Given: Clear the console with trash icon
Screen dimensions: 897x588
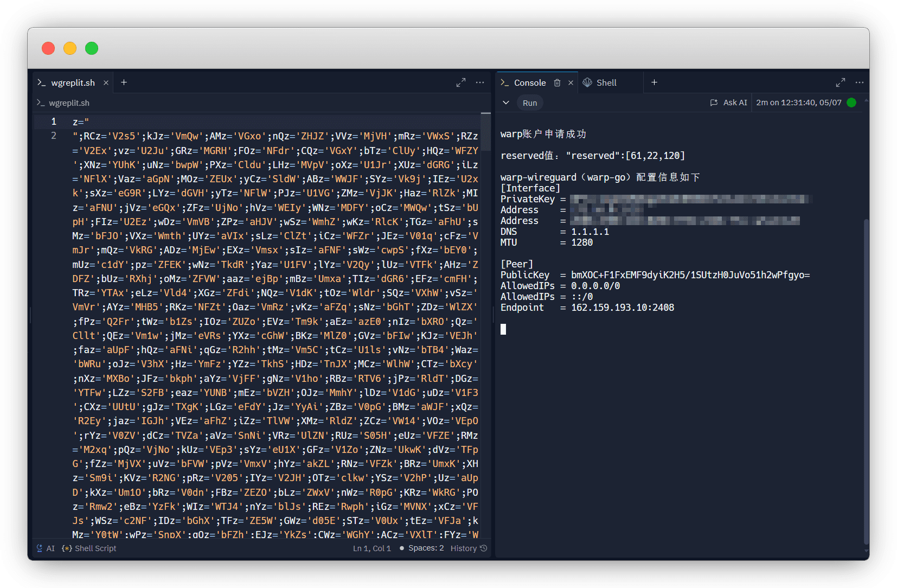Looking at the screenshot, I should (557, 83).
